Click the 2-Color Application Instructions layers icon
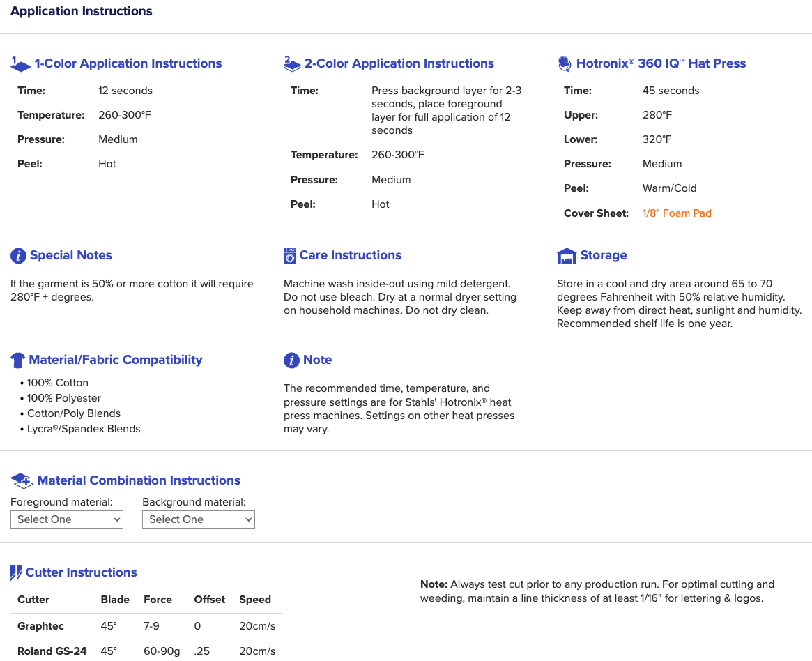Viewport: 812px width, 661px height. [x=292, y=63]
